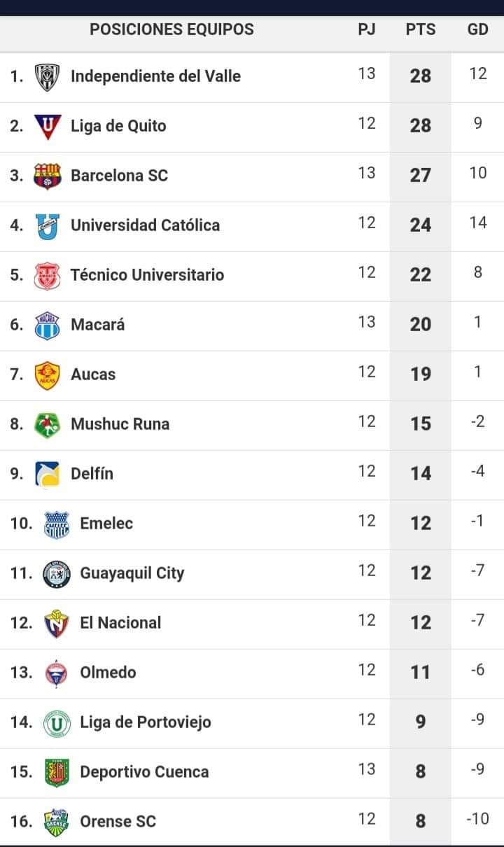504x847 pixels.
Task: Click the Mushuc Runa green emblem
Action: 48,424
